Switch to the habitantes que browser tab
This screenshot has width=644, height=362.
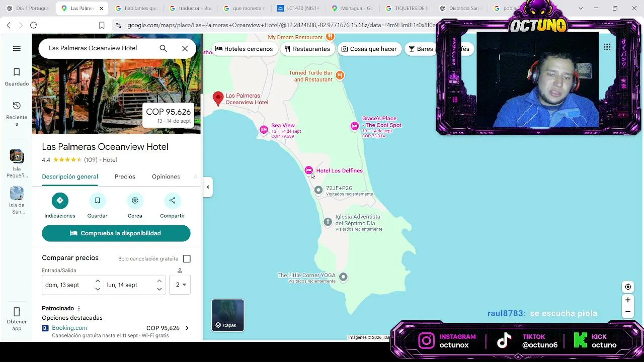(137, 9)
